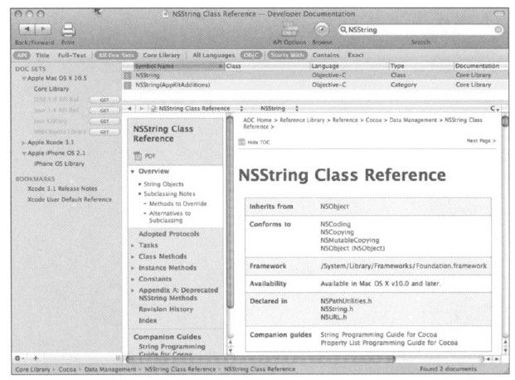Open the NSString Class Reference popup menu
The height and width of the screenshot is (380, 515).
(x=197, y=109)
